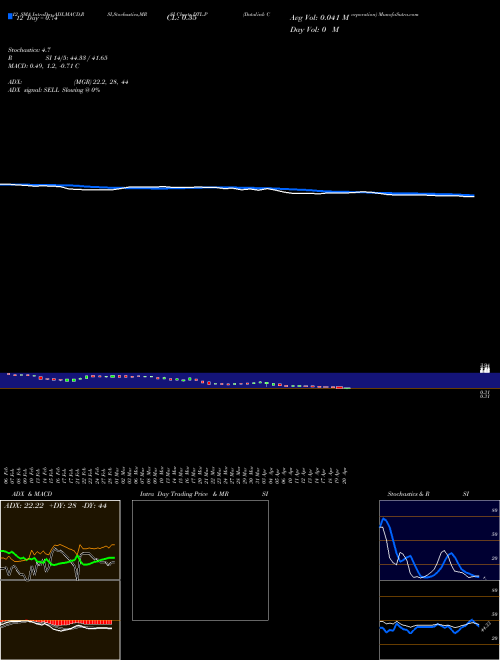Click the 'Intra Day Trading Price & MRSI' title
Image resolution: width=500 pixels, height=660 pixels.
pyautogui.click(x=204, y=494)
